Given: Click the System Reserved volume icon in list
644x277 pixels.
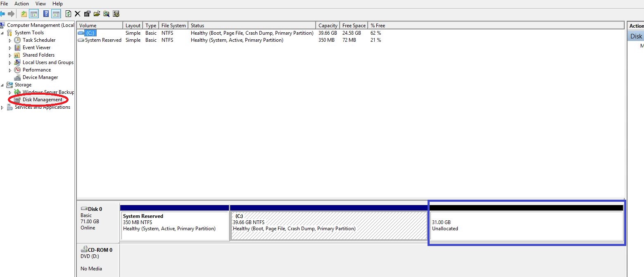Looking at the screenshot, I should pos(81,40).
